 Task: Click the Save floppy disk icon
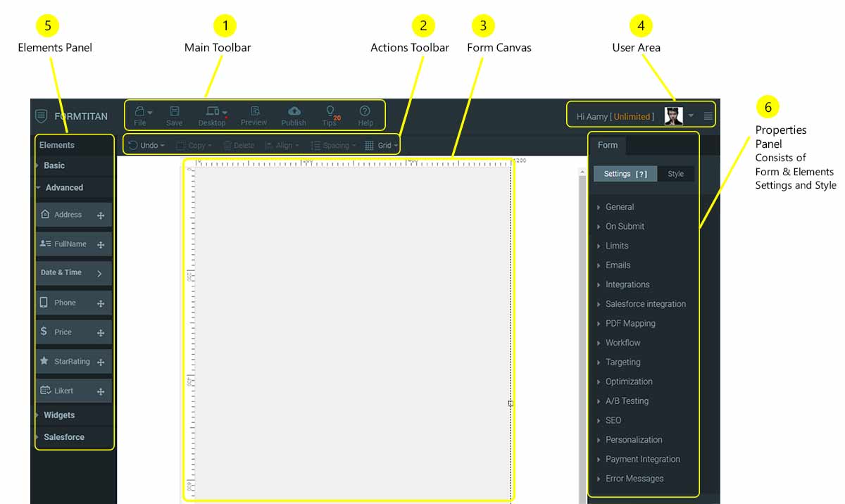(x=175, y=111)
